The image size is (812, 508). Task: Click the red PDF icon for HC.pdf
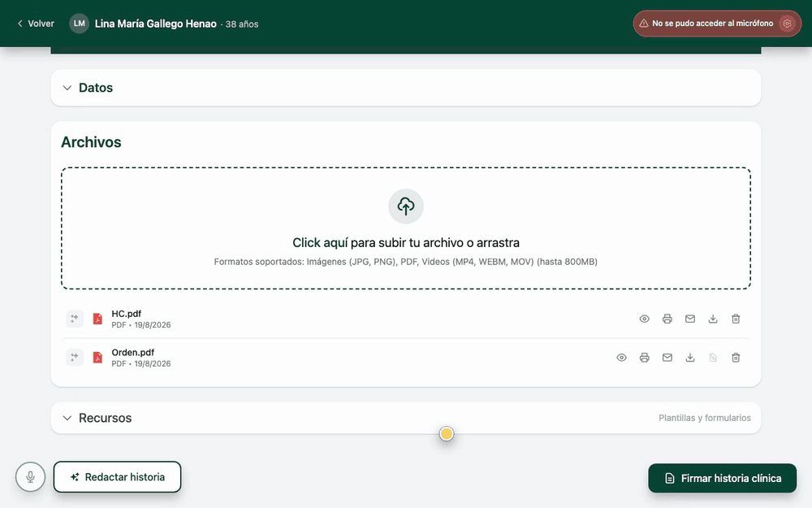pyautogui.click(x=97, y=319)
